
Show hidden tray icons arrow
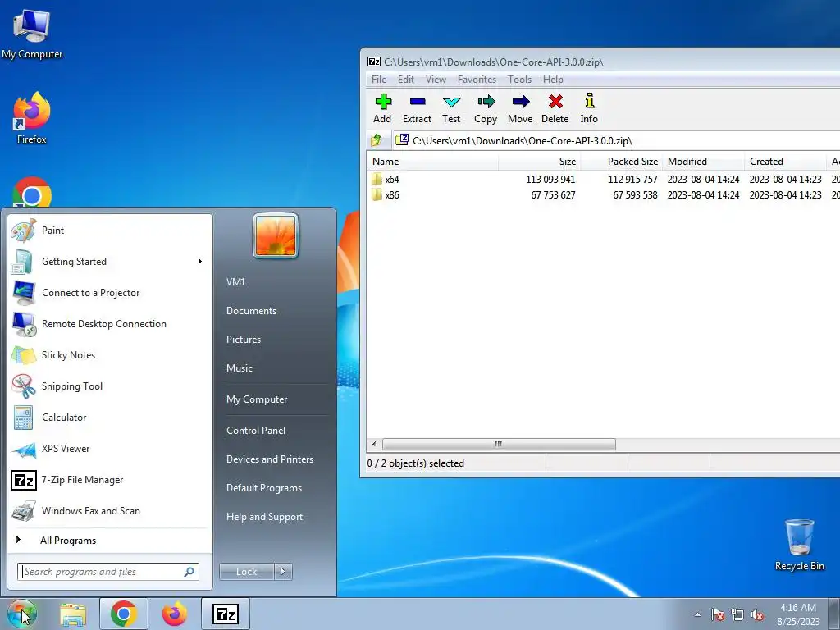point(697,615)
